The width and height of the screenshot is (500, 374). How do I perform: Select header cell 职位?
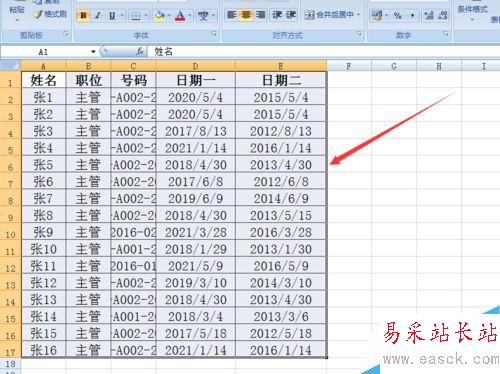(88, 80)
